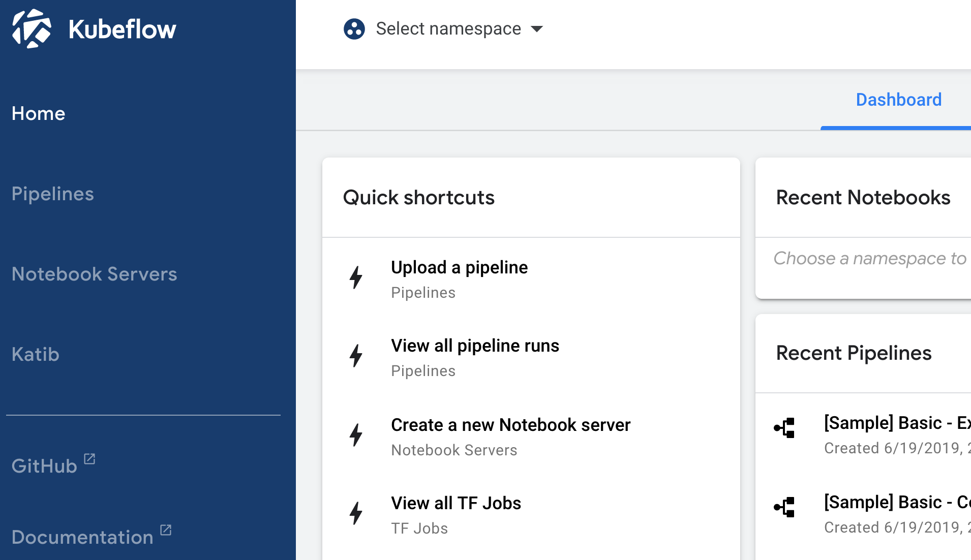971x560 pixels.
Task: Open the Select namespace dropdown
Action: point(447,29)
